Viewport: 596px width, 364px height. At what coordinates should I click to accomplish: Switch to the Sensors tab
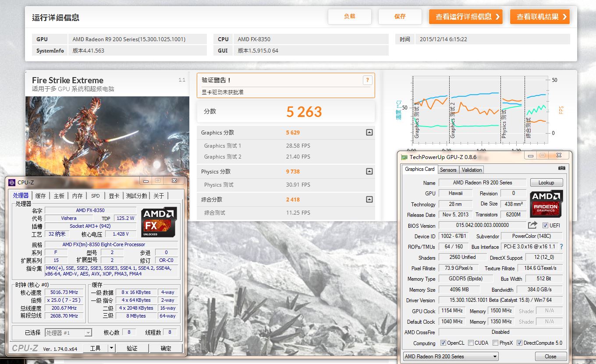448,170
